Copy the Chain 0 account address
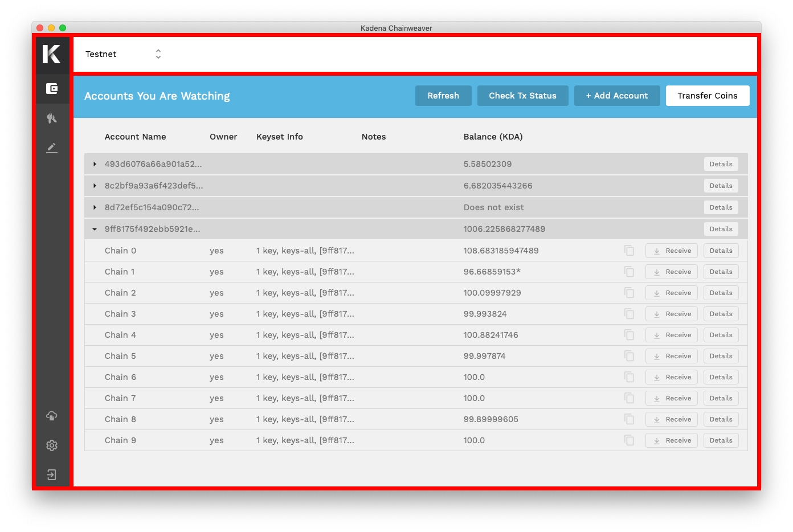 (x=629, y=251)
